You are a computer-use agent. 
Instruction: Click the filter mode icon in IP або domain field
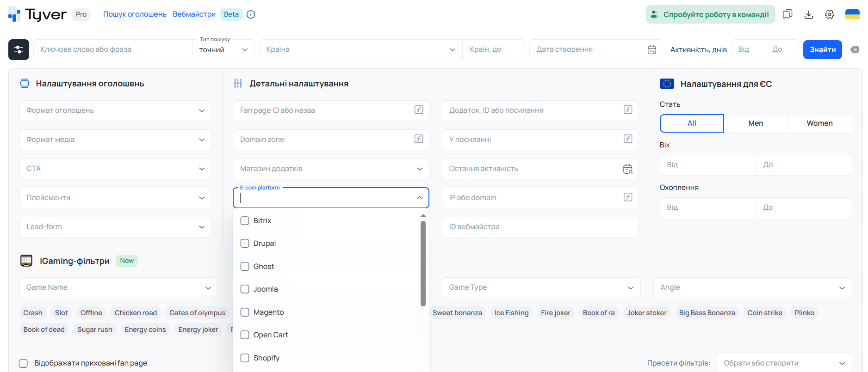[628, 197]
